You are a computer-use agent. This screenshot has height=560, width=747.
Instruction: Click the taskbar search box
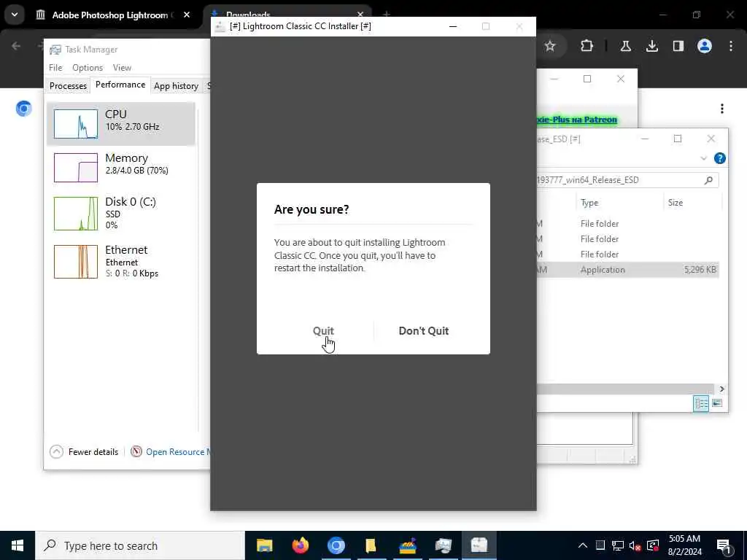[140, 545]
